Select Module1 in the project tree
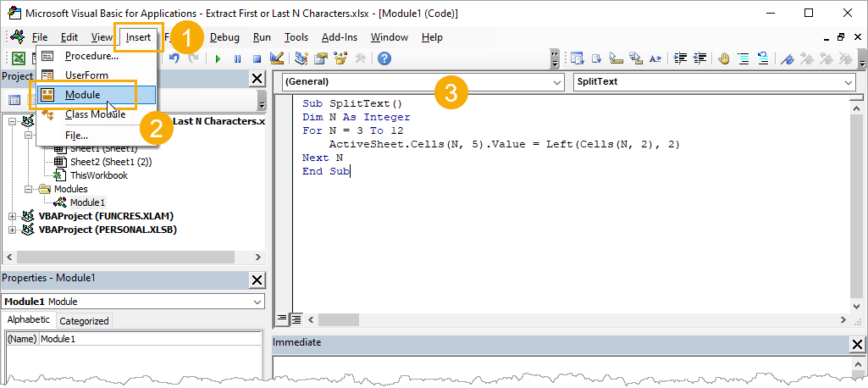Screen dimensions: 868x388 point(87,202)
